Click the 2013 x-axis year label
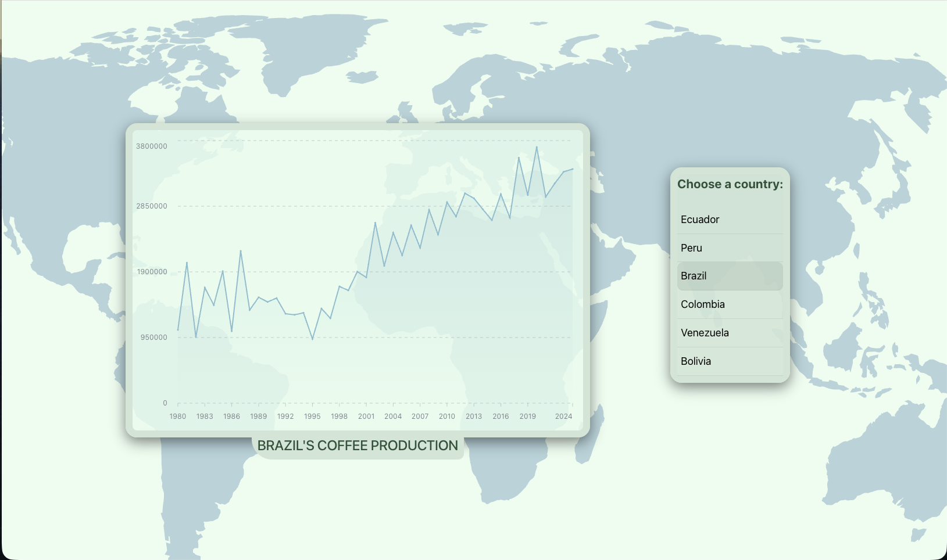The image size is (947, 560). pos(474,417)
